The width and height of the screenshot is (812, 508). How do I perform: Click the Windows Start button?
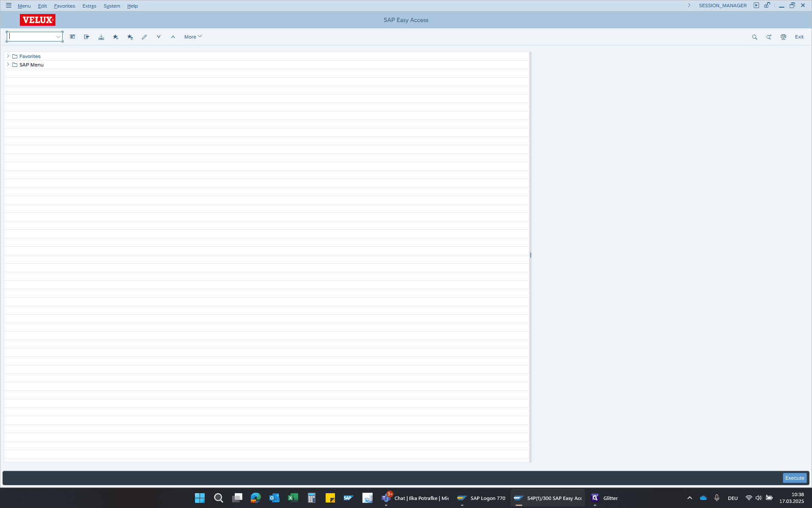200,498
